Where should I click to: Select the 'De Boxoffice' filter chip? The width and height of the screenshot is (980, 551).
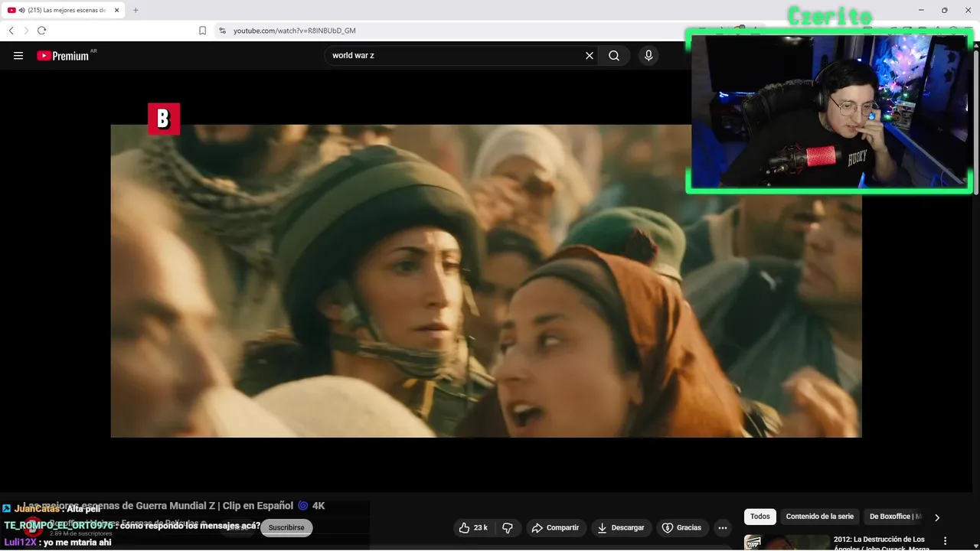pos(894,517)
